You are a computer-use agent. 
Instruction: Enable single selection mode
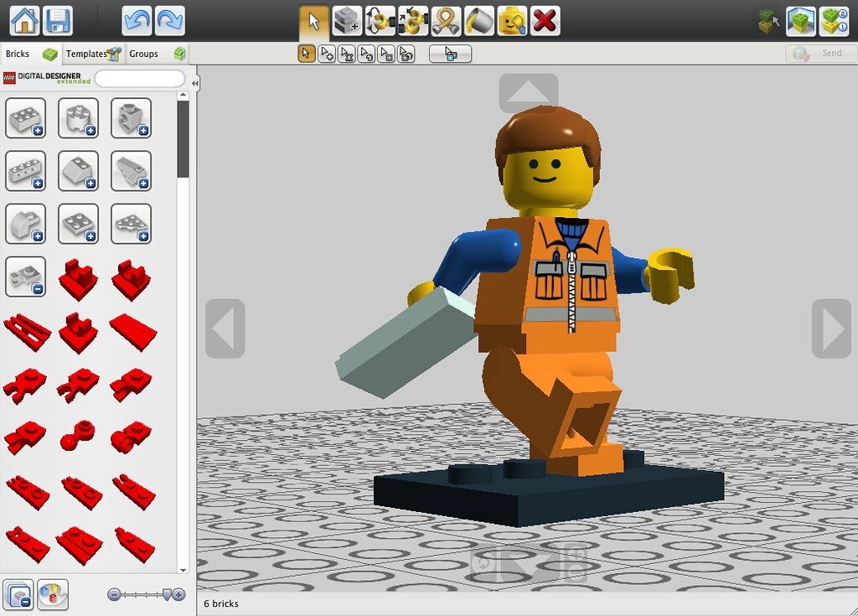click(307, 54)
